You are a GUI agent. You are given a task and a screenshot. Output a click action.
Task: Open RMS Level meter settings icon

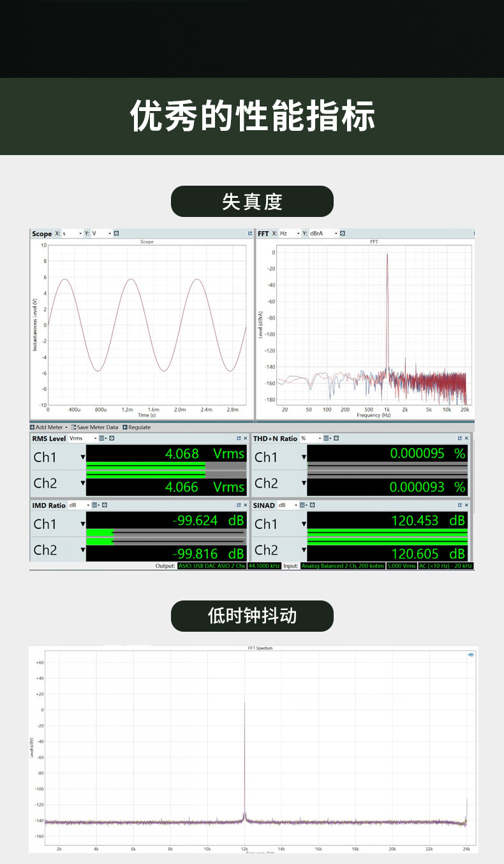tap(112, 438)
